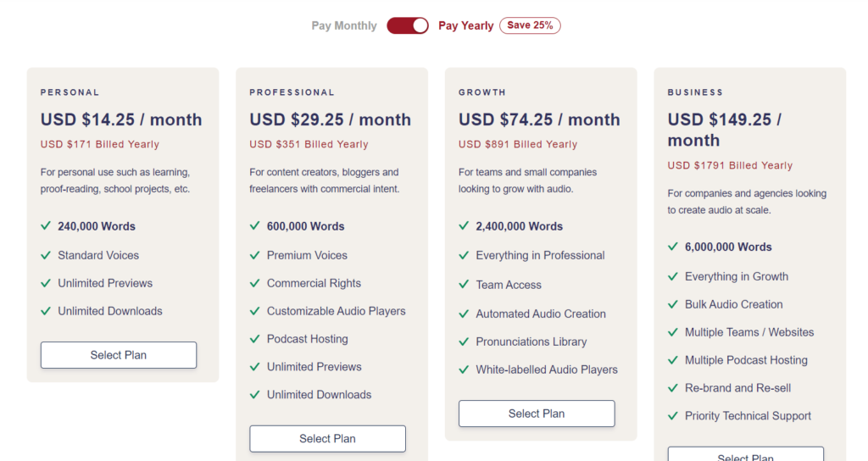Click checkmark next to Team Access

(x=464, y=285)
